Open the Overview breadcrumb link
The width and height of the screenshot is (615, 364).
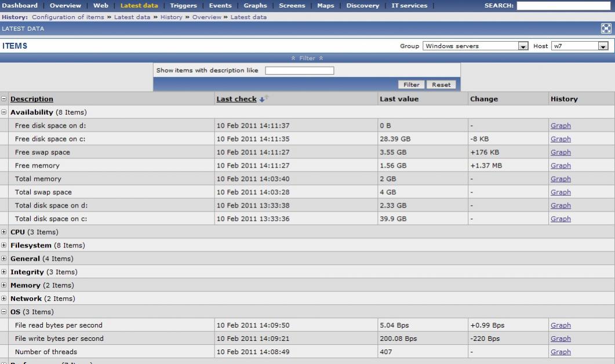pyautogui.click(x=207, y=17)
